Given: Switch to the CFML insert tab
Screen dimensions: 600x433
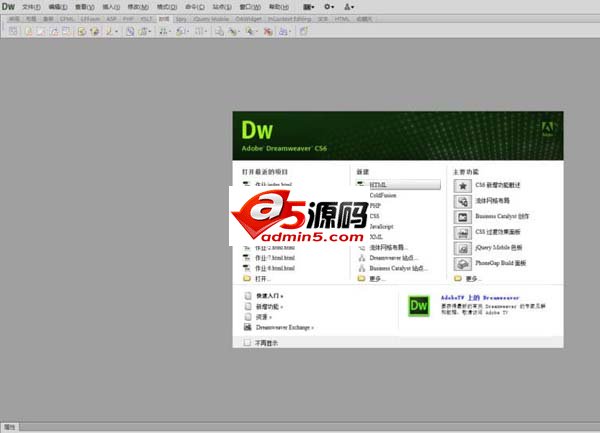Looking at the screenshot, I should coord(67,19).
